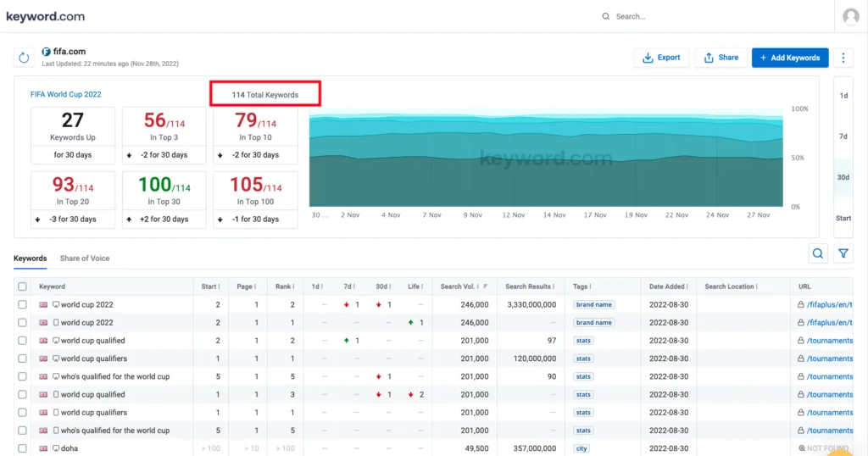Select the 7d chart range
868x456 pixels.
[843, 136]
